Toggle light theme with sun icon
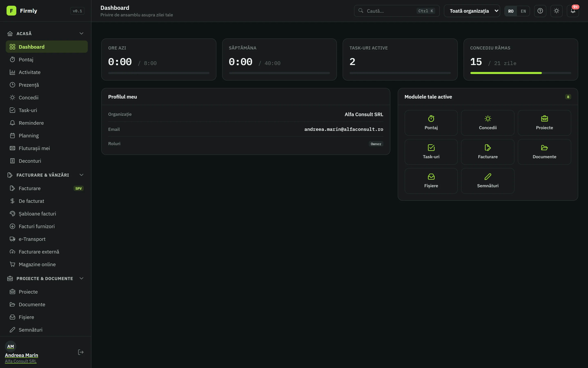This screenshot has width=588, height=368. click(x=556, y=11)
